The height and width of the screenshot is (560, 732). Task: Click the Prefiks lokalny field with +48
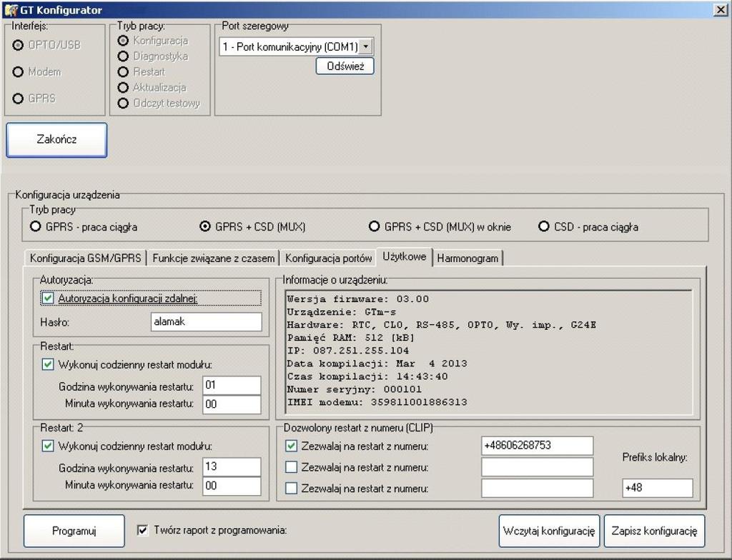[658, 488]
